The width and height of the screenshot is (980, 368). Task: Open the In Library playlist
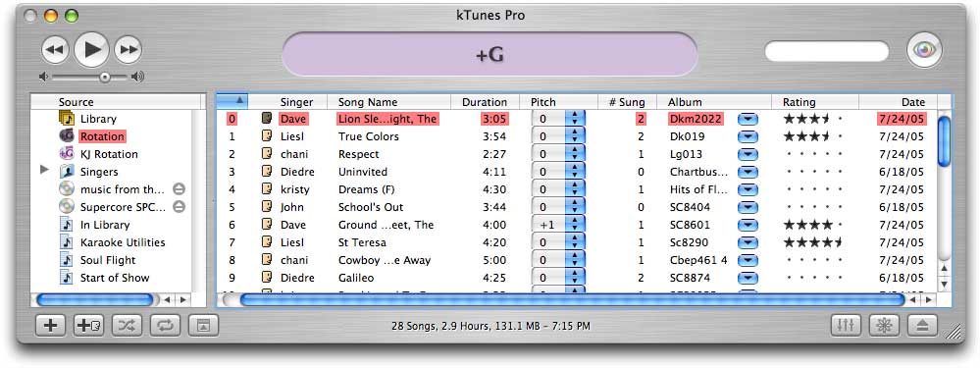click(x=104, y=225)
